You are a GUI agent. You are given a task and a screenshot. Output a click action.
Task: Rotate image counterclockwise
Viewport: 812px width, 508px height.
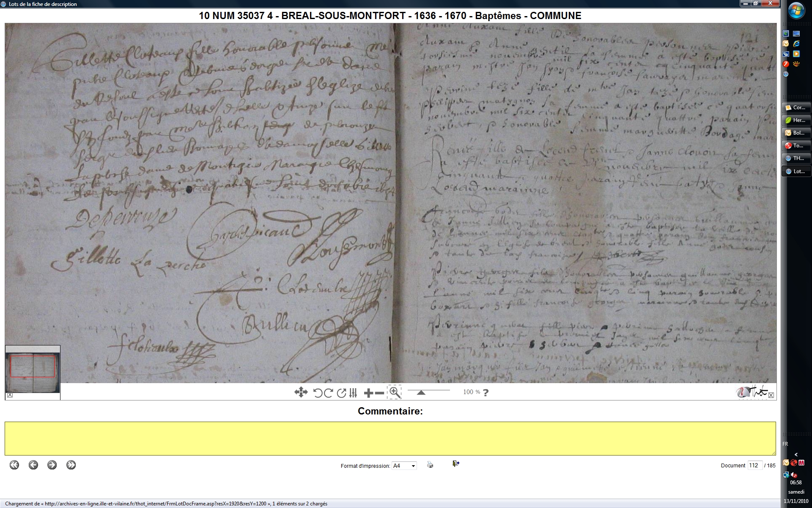318,393
